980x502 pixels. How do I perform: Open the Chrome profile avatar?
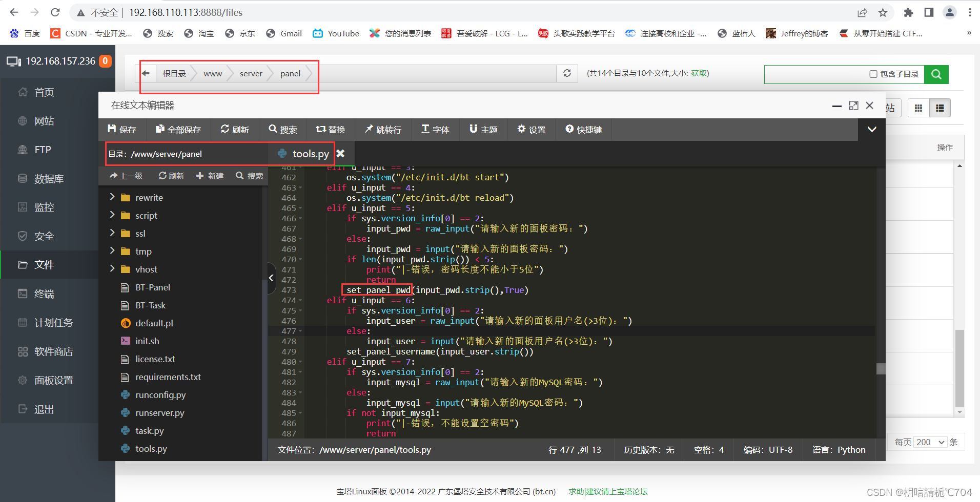(950, 12)
